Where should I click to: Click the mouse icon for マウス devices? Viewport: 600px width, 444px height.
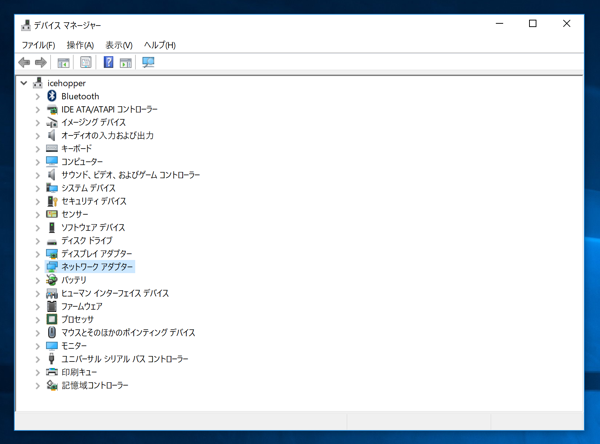pos(52,332)
